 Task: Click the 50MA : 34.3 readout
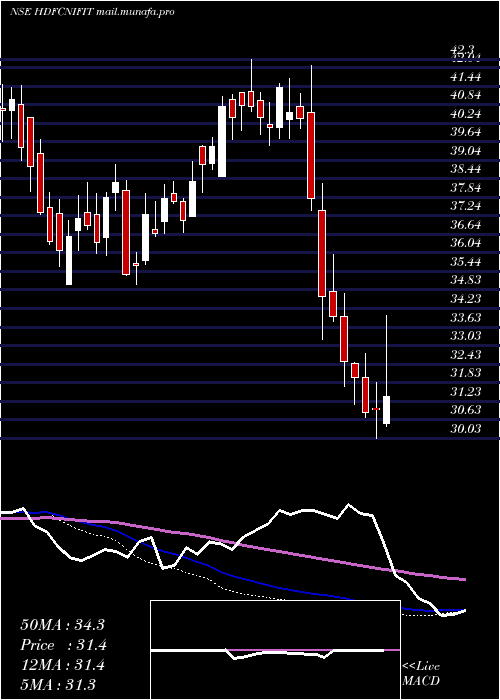[62, 625]
